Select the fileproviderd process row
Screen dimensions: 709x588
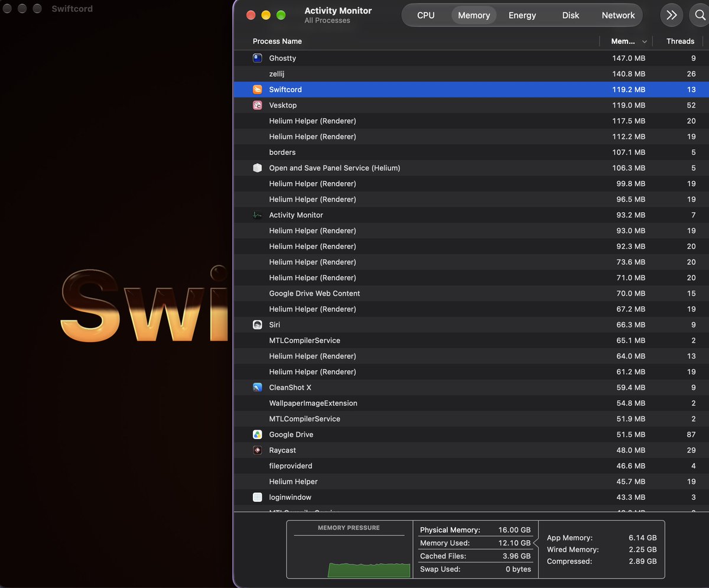click(x=471, y=466)
